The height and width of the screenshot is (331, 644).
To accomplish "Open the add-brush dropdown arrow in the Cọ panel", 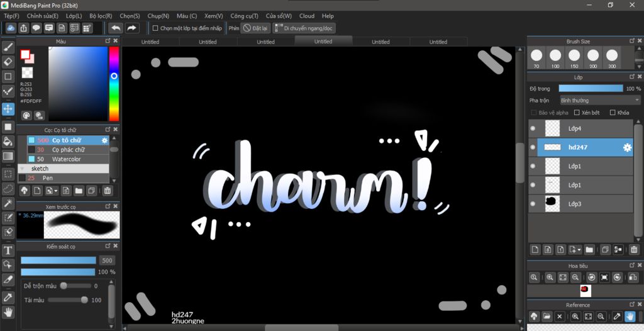I will [x=56, y=191].
